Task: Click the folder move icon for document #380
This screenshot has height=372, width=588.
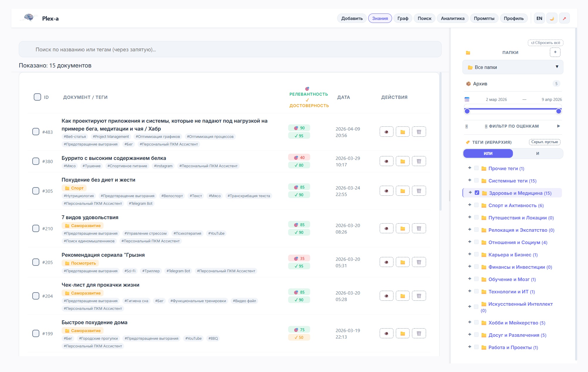Action: point(403,161)
